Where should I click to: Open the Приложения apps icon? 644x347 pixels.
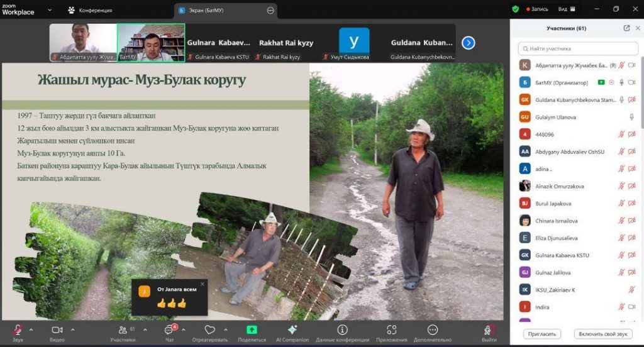coord(391,330)
